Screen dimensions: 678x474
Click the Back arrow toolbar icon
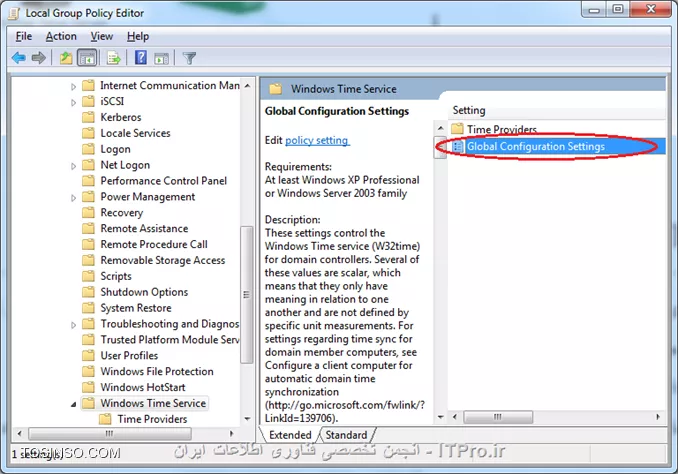point(19,58)
